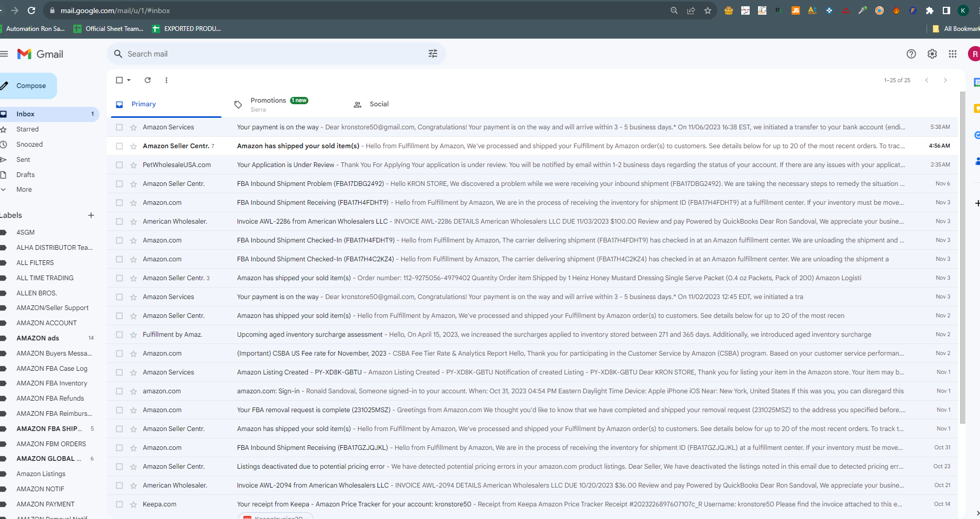
Task: Refresh the inbox mail list
Action: [148, 80]
